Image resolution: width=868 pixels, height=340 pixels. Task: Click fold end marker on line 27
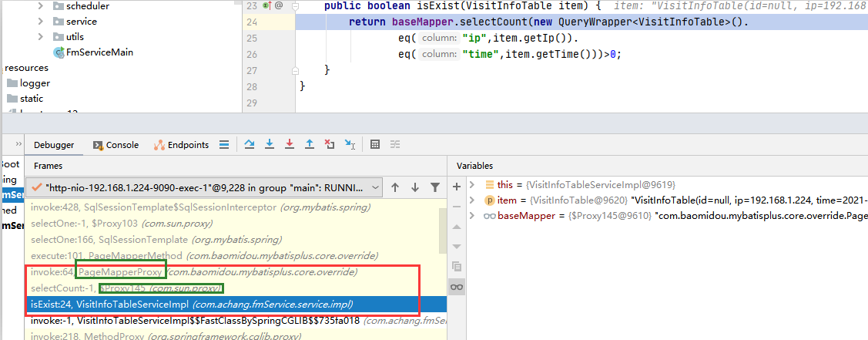point(295,70)
